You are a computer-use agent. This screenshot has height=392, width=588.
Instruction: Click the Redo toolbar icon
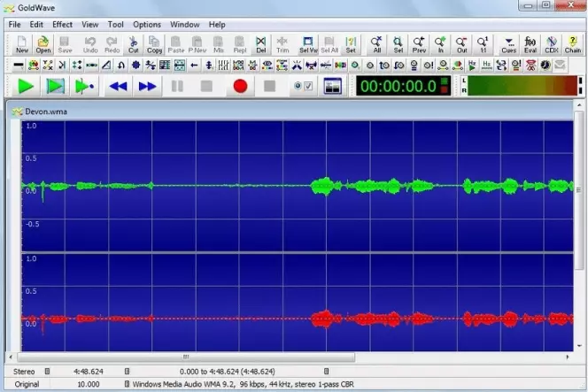coord(112,44)
